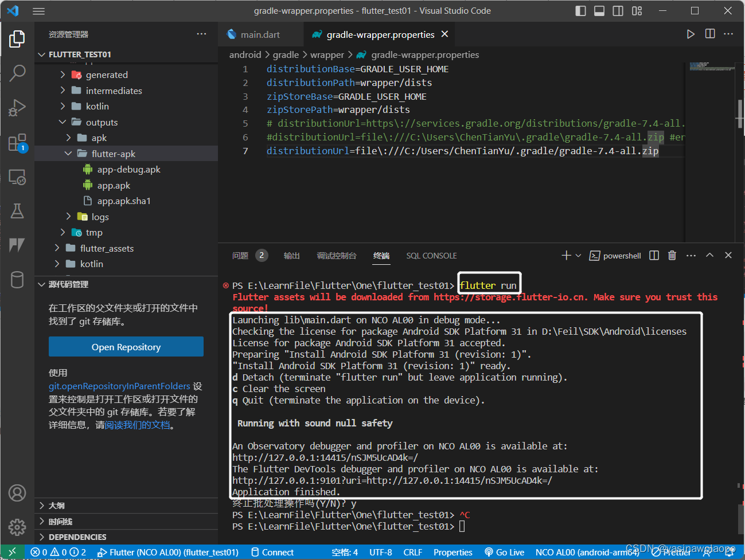Click Connect in status bar
745x560 pixels.
pyautogui.click(x=272, y=552)
